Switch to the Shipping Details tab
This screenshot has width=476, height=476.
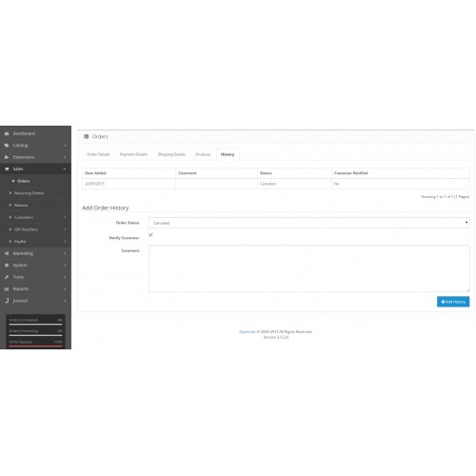coord(171,154)
